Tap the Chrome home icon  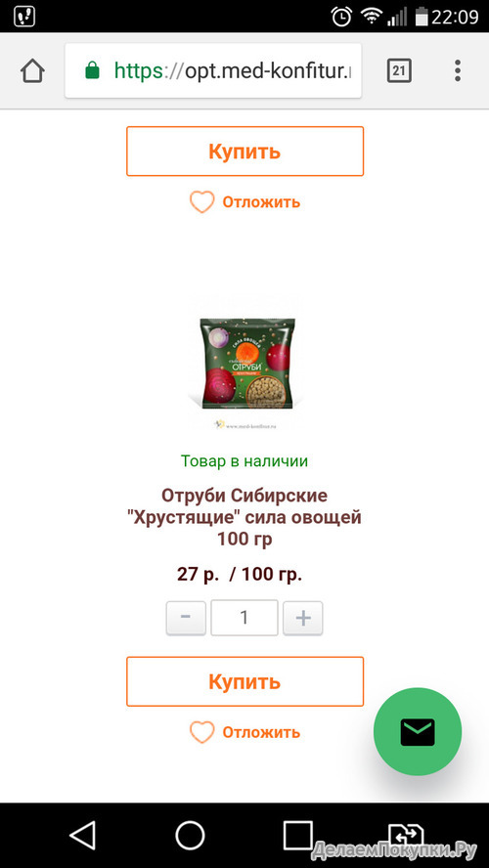pyautogui.click(x=32, y=70)
